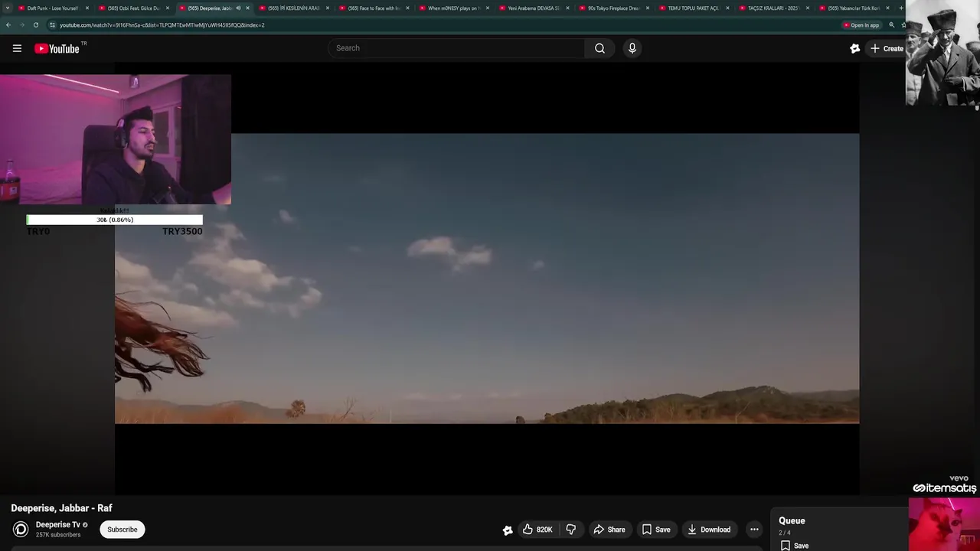Click the Queue panel header
Viewport: 980px width, 551px height.
(792, 520)
